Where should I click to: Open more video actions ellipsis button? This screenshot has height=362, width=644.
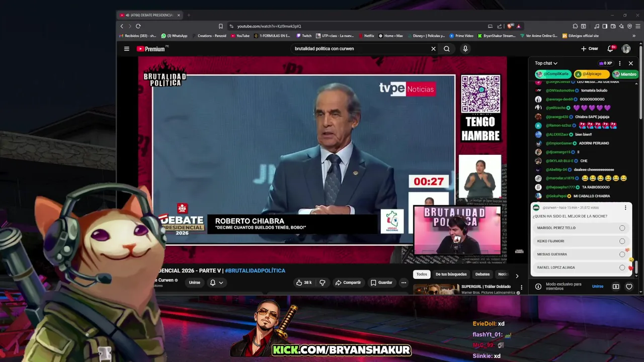click(404, 283)
